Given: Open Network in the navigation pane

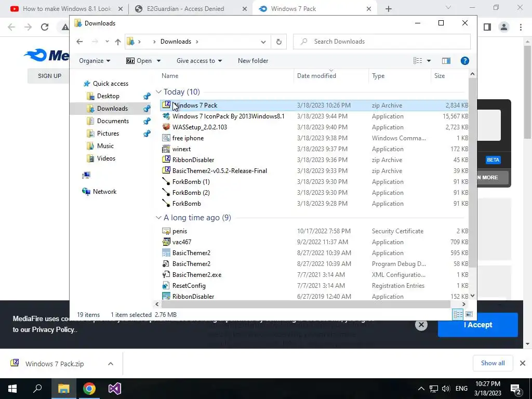Looking at the screenshot, I should [104, 191].
